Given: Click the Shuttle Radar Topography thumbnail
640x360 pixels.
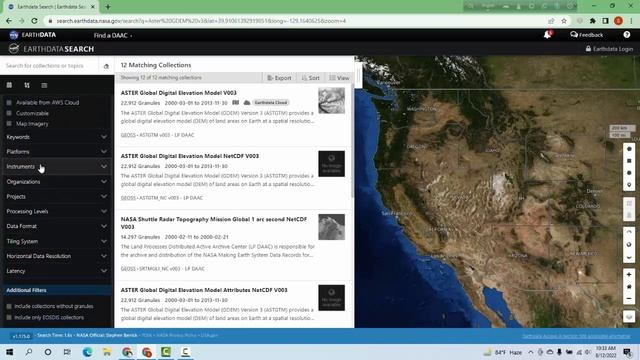Looking at the screenshot, I should (331, 227).
